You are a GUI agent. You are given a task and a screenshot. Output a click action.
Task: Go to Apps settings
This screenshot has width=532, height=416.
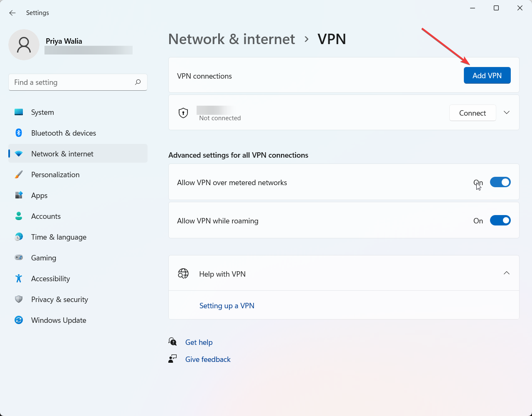78,195
